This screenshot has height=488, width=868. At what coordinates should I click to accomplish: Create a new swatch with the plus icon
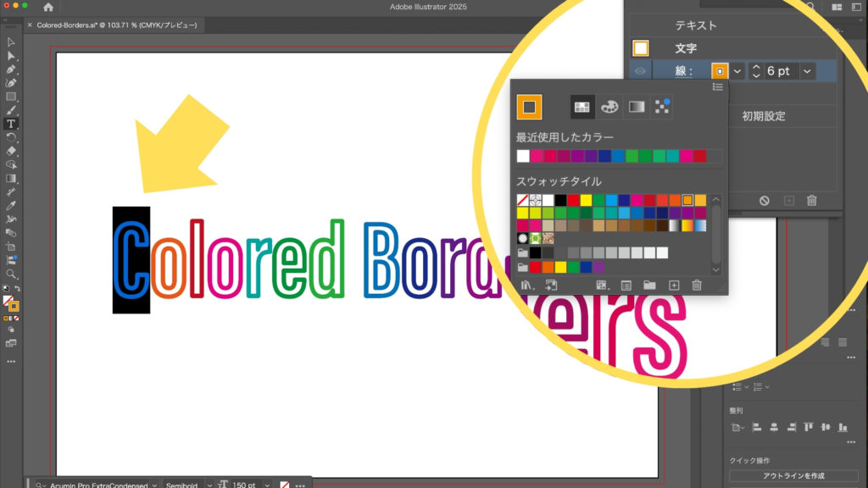[x=674, y=286]
